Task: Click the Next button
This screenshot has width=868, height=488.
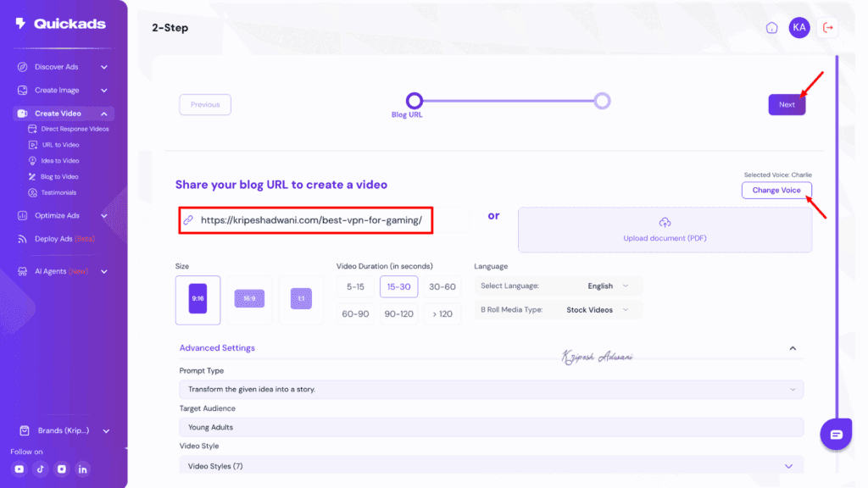Action: [x=787, y=104]
